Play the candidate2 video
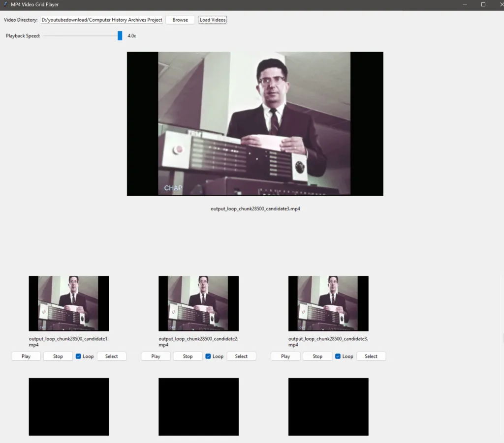The width and height of the screenshot is (504, 443). (156, 356)
